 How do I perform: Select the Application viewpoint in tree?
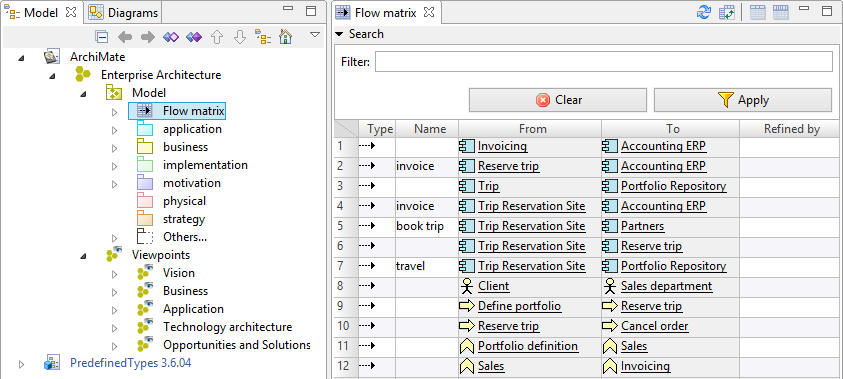click(x=193, y=309)
